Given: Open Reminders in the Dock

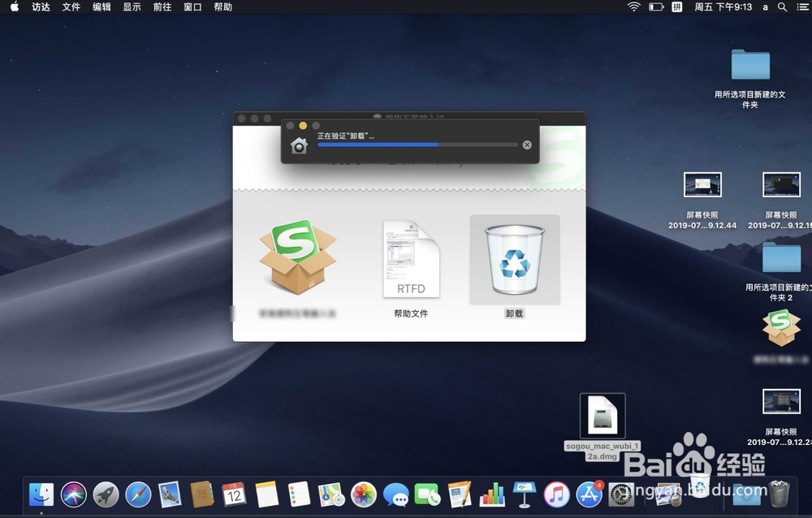Looking at the screenshot, I should [299, 494].
